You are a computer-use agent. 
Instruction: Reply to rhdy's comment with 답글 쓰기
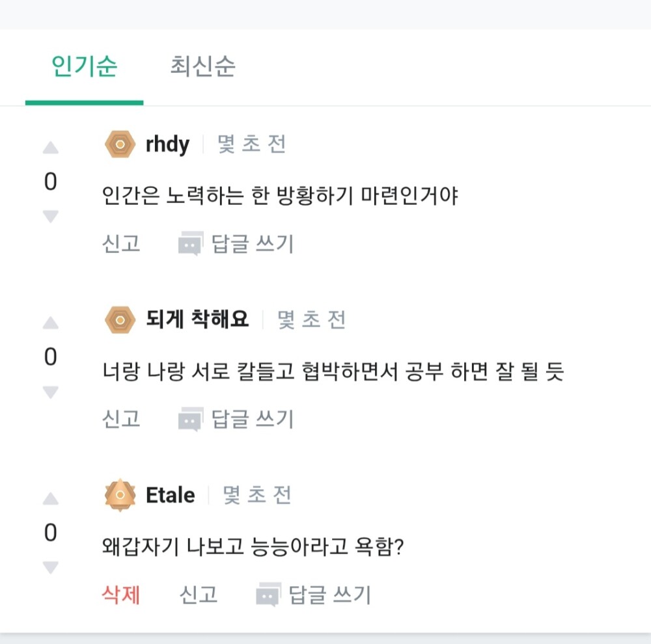236,244
